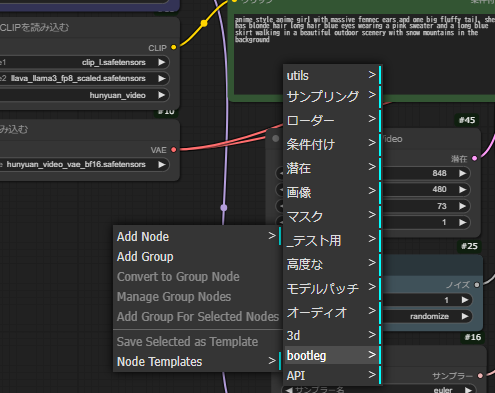Click the #45 node badge
Viewport: 495px width, 393px height.
[x=467, y=120]
